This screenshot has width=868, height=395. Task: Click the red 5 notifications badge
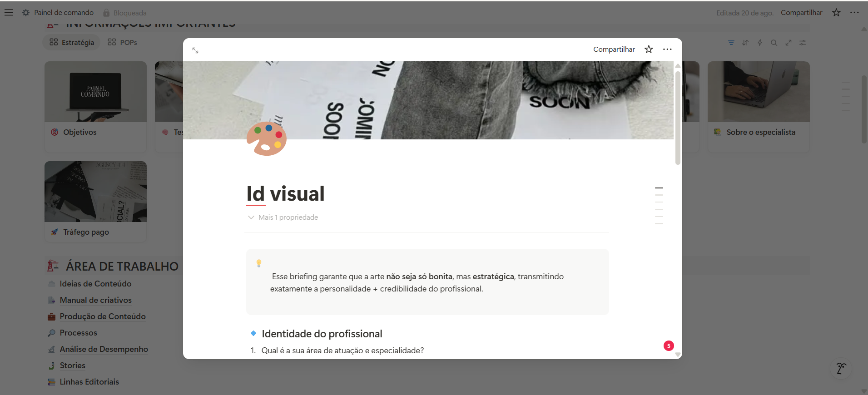669,346
